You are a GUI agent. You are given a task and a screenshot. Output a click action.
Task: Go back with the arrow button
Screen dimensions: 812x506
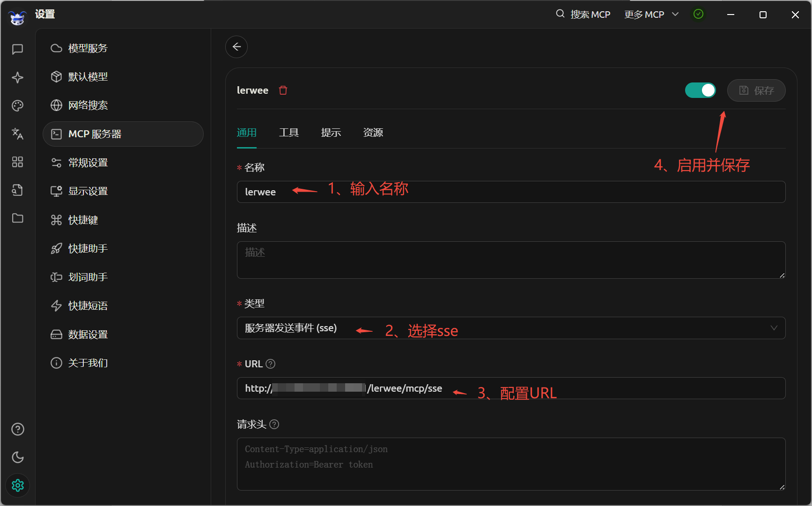point(236,47)
